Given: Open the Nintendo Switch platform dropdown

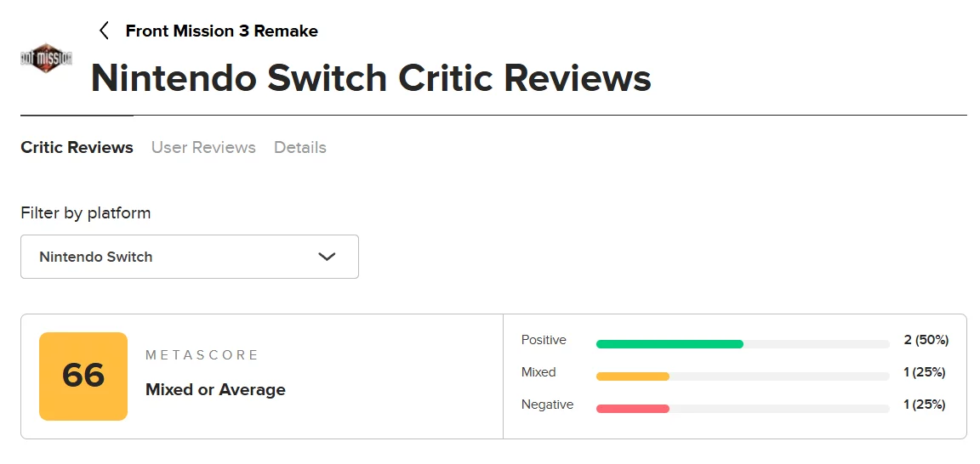Looking at the screenshot, I should pyautogui.click(x=189, y=257).
